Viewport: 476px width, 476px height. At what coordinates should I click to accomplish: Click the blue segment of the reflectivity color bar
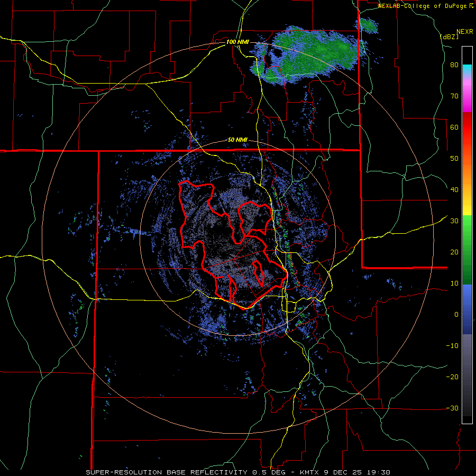point(467,309)
